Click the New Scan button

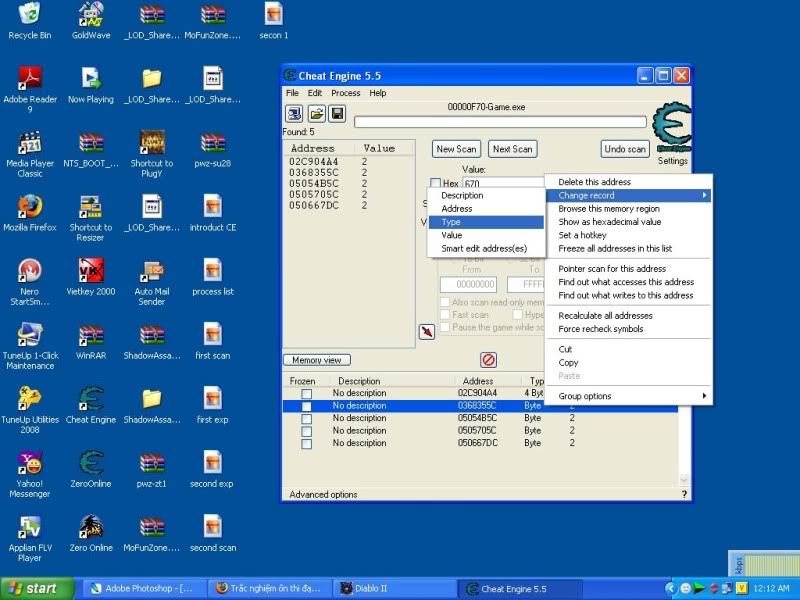pos(456,149)
